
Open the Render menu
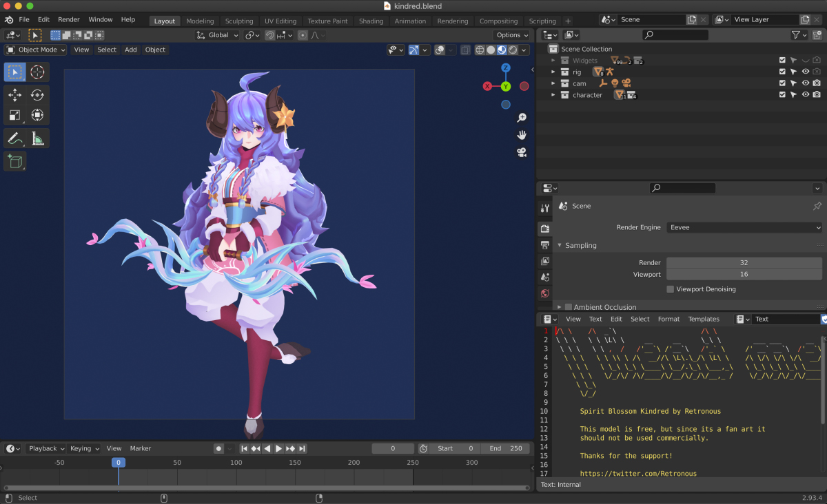click(69, 19)
